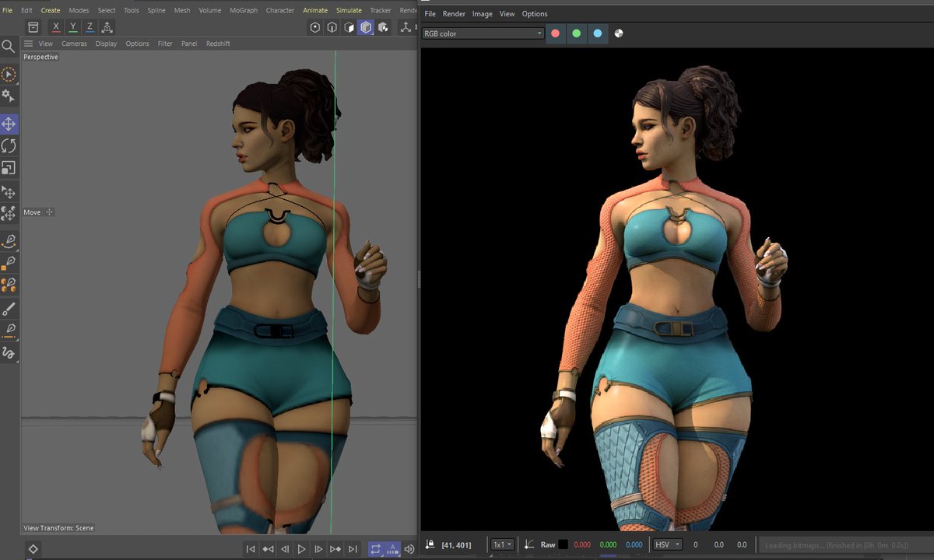The image size is (934, 560).
Task: Open the MoGraph menu
Action: 244,10
